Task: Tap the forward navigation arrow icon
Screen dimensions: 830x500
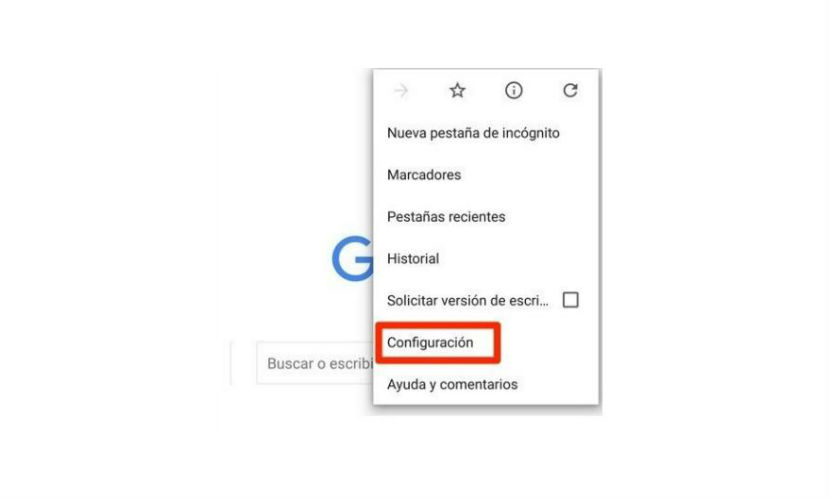Action: pos(401,91)
